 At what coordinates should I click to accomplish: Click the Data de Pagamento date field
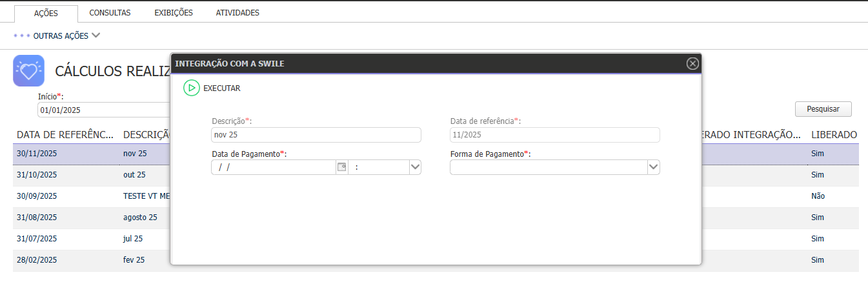[274, 167]
